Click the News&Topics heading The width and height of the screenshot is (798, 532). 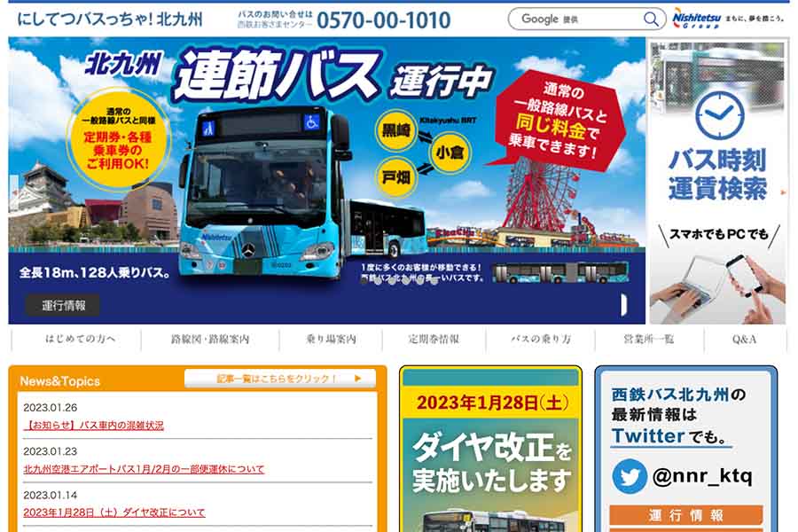tap(60, 380)
